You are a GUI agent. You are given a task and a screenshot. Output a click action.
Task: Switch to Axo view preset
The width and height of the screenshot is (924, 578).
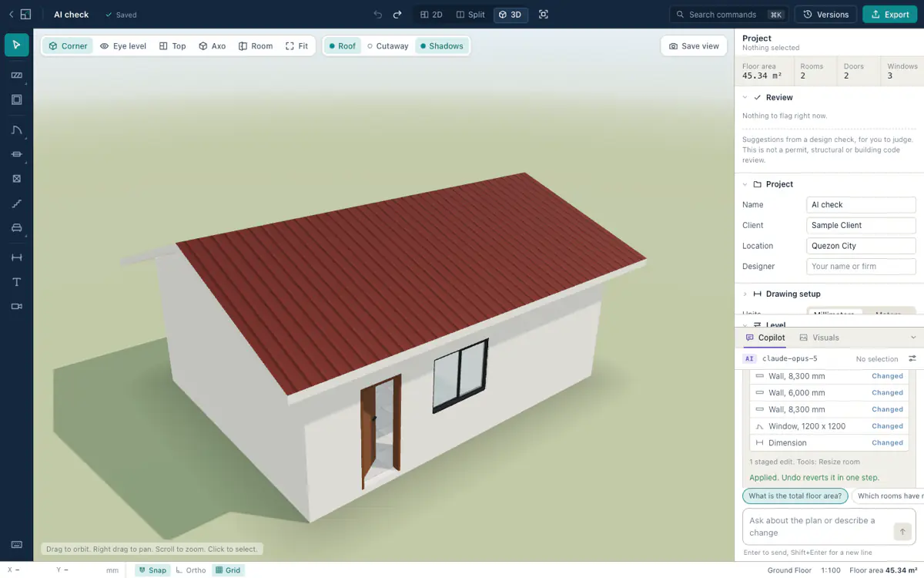point(212,46)
